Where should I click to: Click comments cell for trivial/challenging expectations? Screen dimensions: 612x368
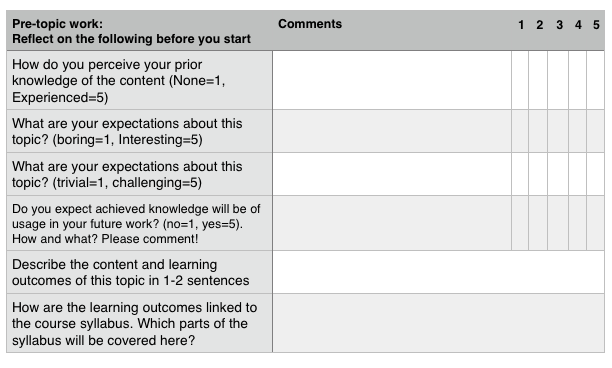pos(392,174)
